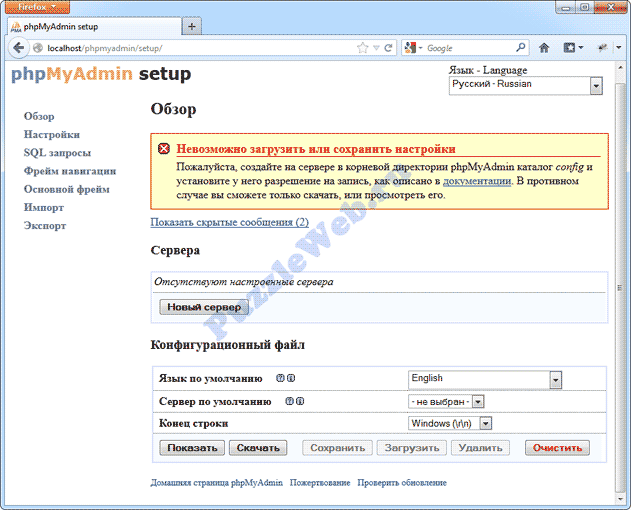The width and height of the screenshot is (631, 510).
Task: Click Показать скрытые сообщения (2) link
Action: 230,222
